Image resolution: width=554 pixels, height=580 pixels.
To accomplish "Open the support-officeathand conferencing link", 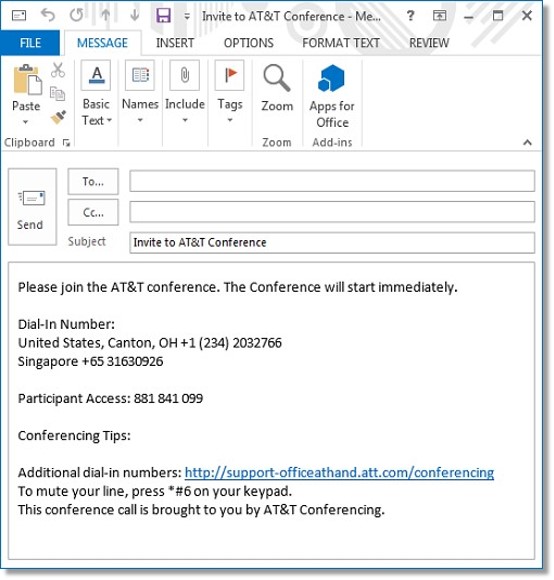I will tap(339, 473).
